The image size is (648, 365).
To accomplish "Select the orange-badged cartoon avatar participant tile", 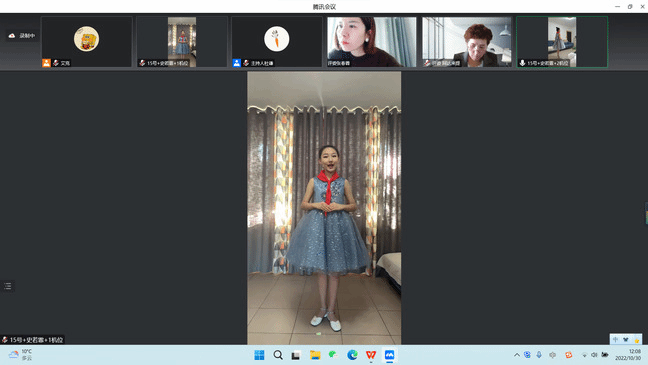I will [x=87, y=42].
